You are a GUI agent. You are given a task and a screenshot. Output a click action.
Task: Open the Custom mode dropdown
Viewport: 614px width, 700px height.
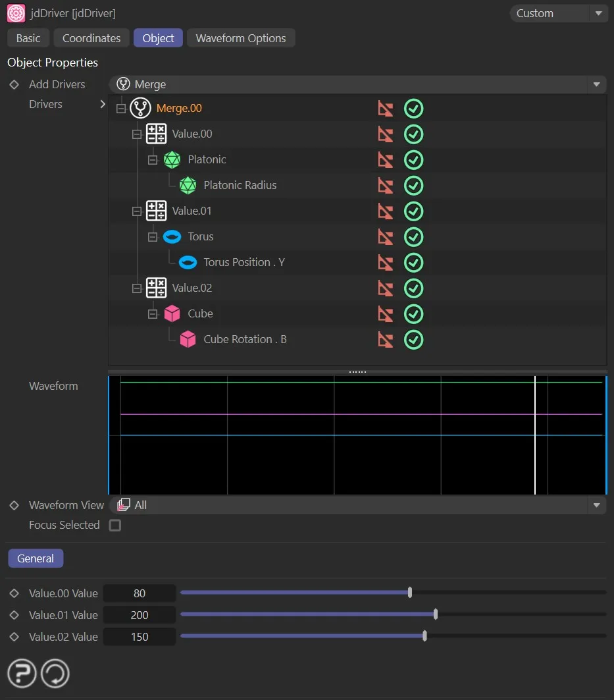(559, 13)
